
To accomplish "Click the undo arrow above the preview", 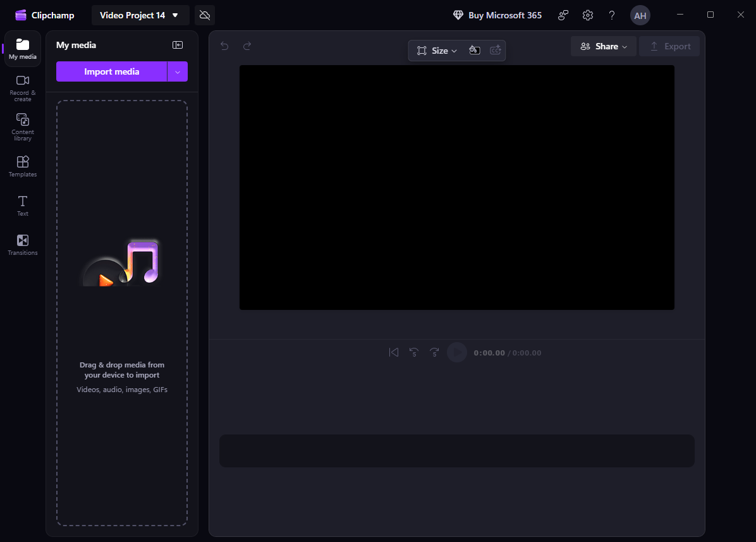I will tap(224, 46).
